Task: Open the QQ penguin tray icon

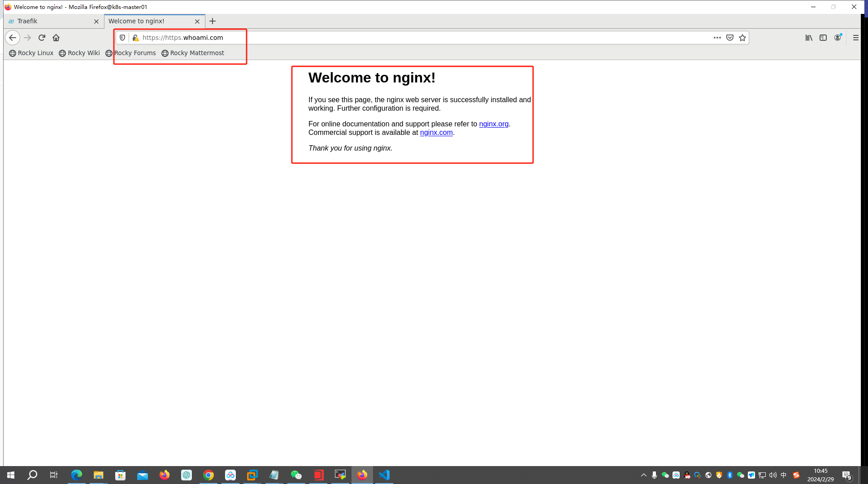Action: pyautogui.click(x=687, y=475)
